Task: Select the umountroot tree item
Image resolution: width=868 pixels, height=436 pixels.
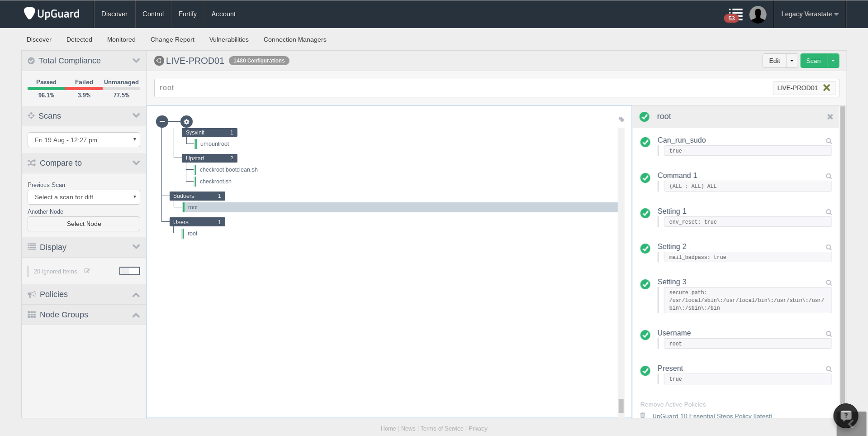Action: click(214, 144)
